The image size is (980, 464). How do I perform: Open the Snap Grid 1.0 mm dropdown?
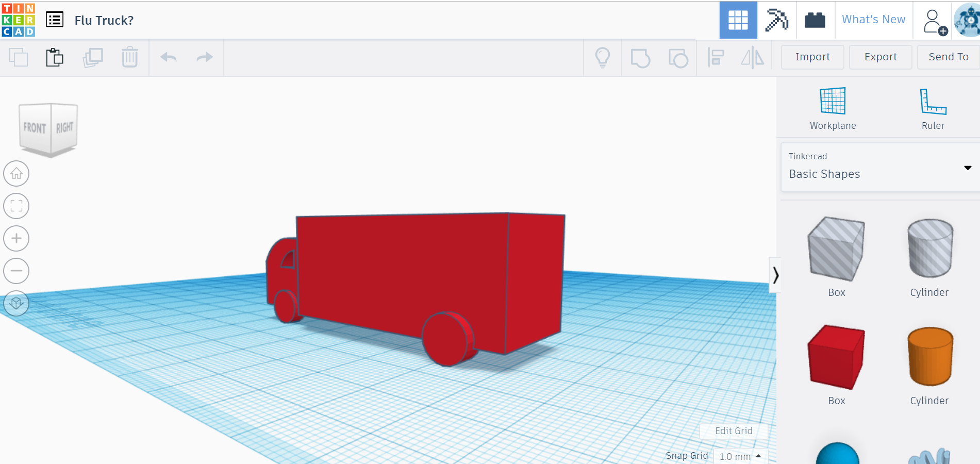[x=740, y=456]
